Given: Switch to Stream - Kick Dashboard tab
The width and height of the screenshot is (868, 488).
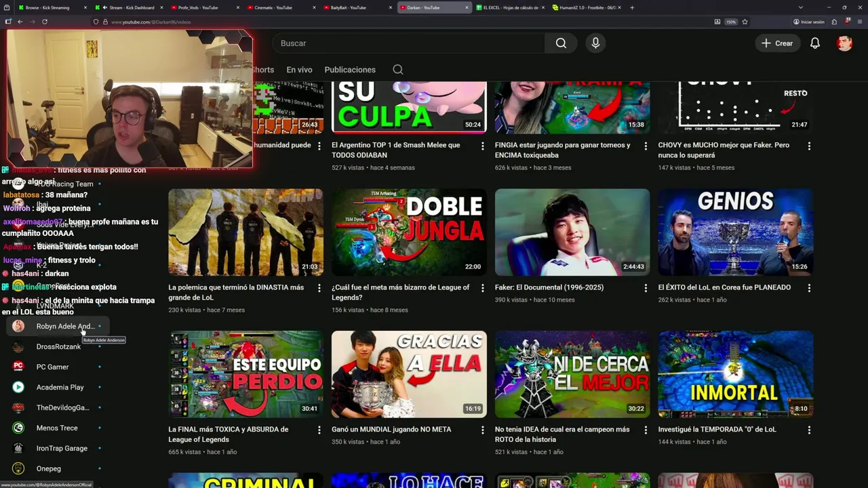Looking at the screenshot, I should 129,7.
